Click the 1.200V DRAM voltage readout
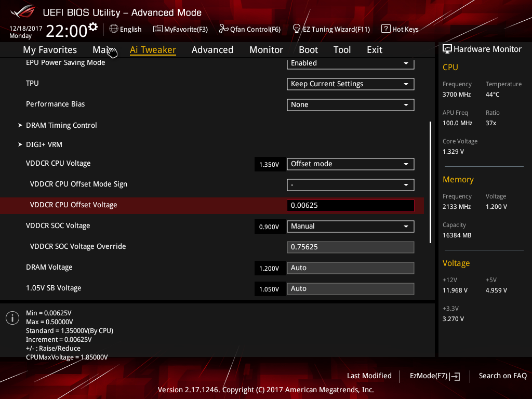The height and width of the screenshot is (399, 532). pos(269,269)
